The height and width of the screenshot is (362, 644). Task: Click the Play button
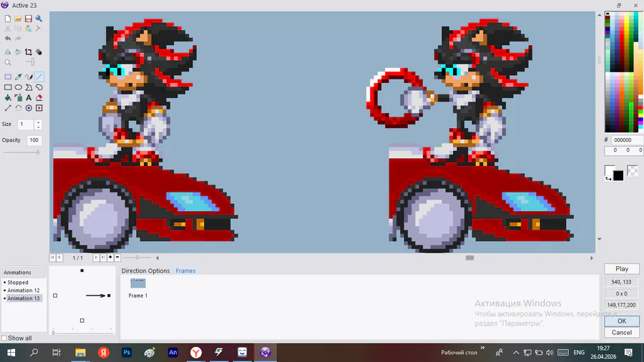click(622, 269)
